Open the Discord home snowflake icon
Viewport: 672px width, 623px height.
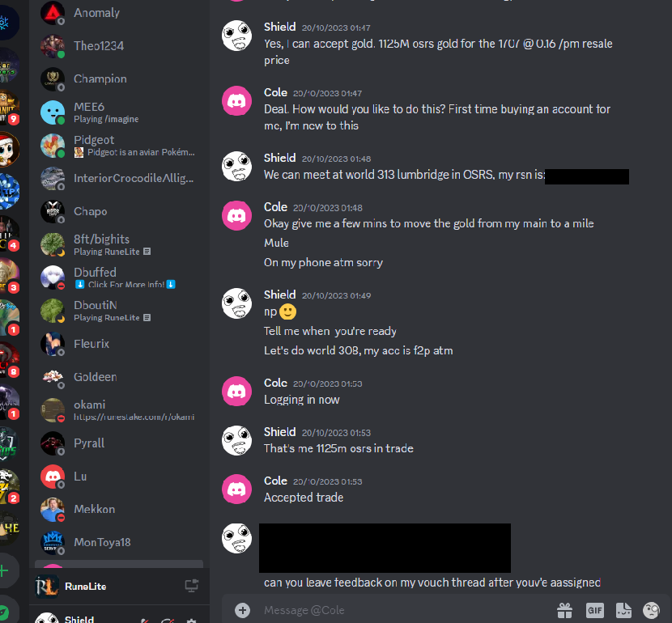(5, 23)
